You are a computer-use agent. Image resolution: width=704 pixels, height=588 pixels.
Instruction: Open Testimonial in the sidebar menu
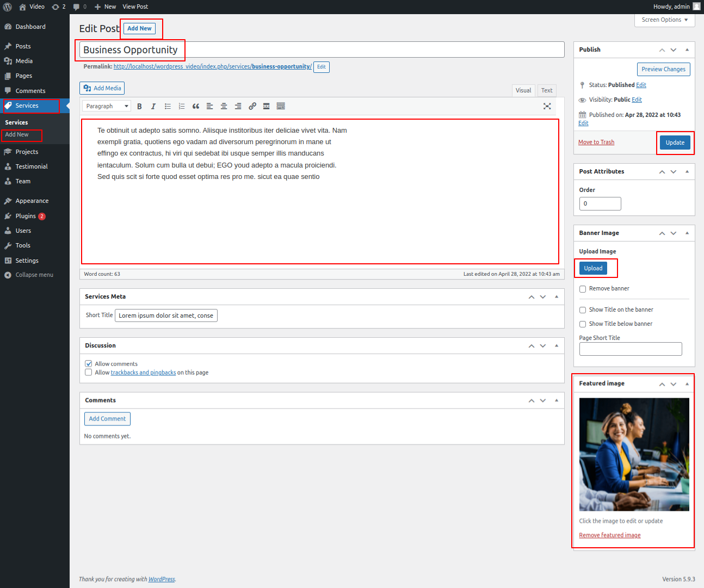(x=32, y=166)
